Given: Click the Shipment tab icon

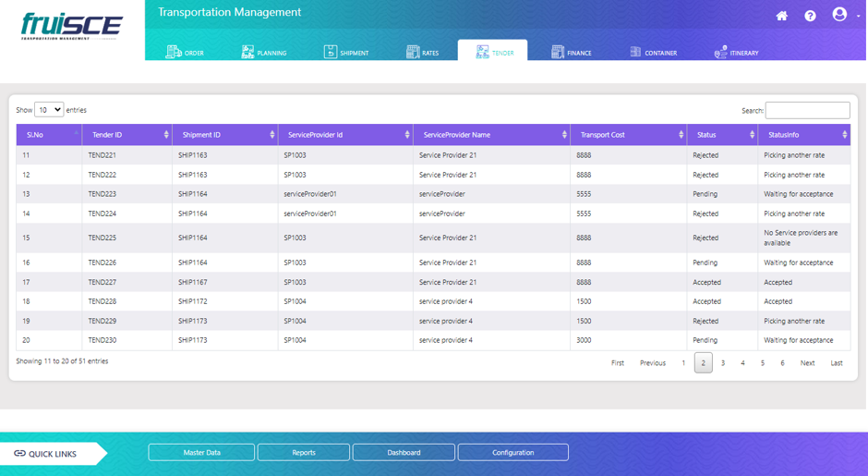Looking at the screenshot, I should (x=330, y=52).
